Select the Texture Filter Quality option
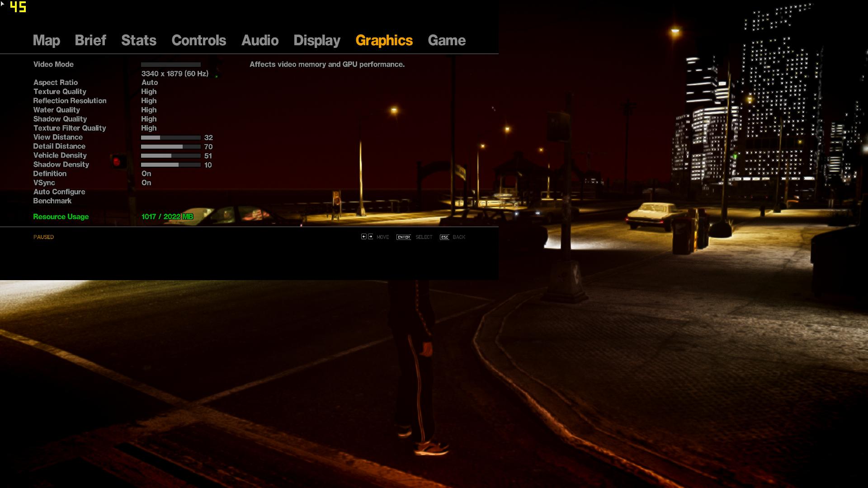868x488 pixels. click(x=70, y=128)
